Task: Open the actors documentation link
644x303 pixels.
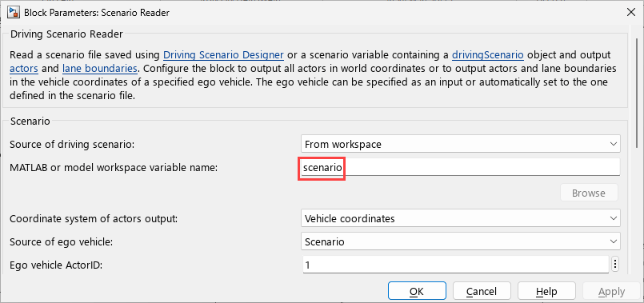Action: [x=24, y=68]
